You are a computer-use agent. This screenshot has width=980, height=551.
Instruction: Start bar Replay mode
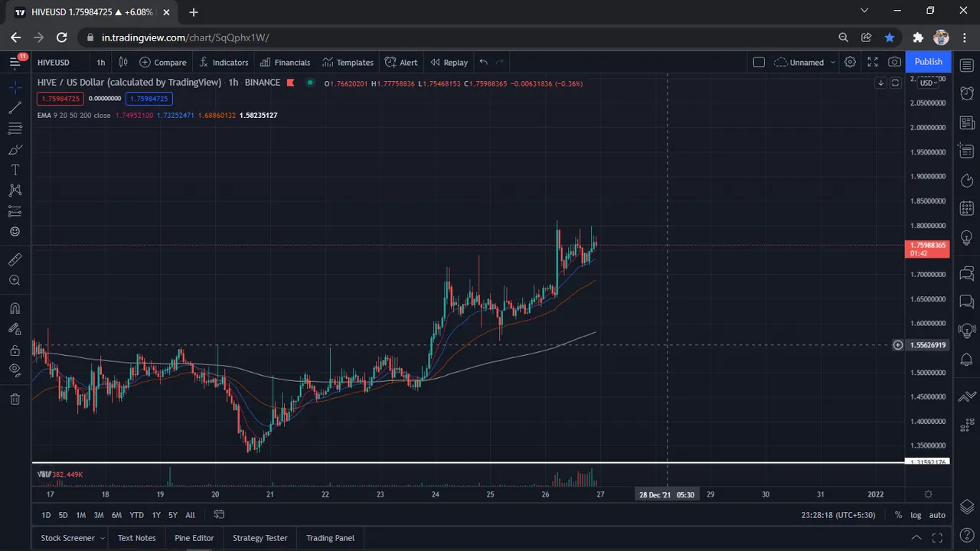(x=449, y=63)
